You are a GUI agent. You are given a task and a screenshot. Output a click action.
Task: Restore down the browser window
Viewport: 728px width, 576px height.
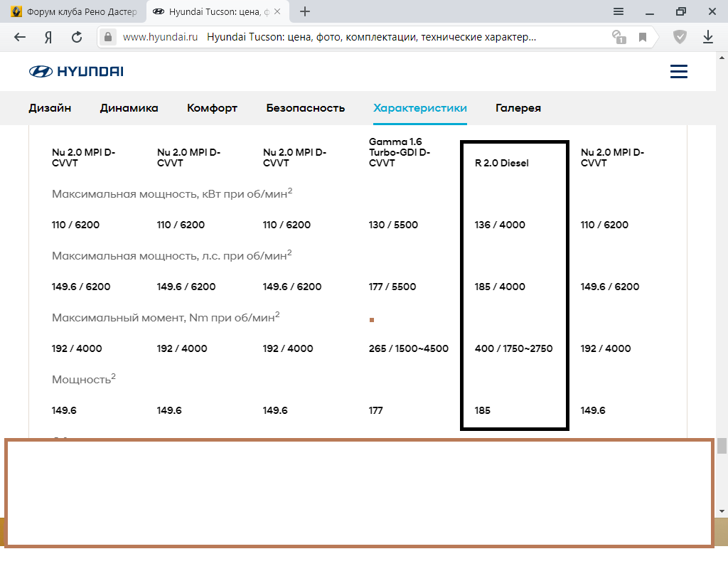click(x=680, y=11)
